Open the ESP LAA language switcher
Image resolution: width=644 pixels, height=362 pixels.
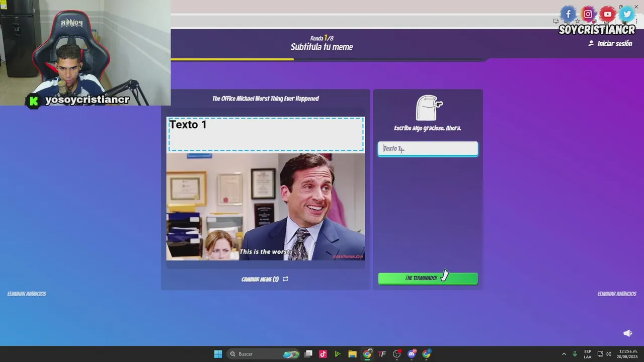[588, 354]
